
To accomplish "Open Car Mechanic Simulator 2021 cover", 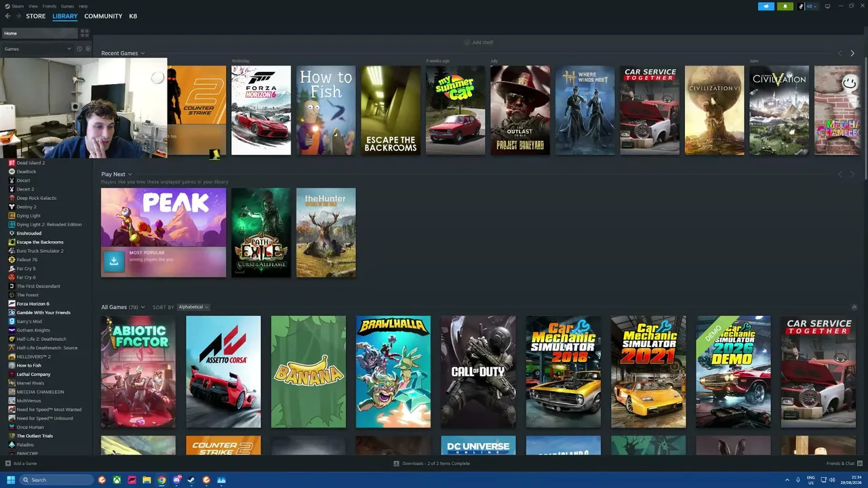I will point(648,371).
